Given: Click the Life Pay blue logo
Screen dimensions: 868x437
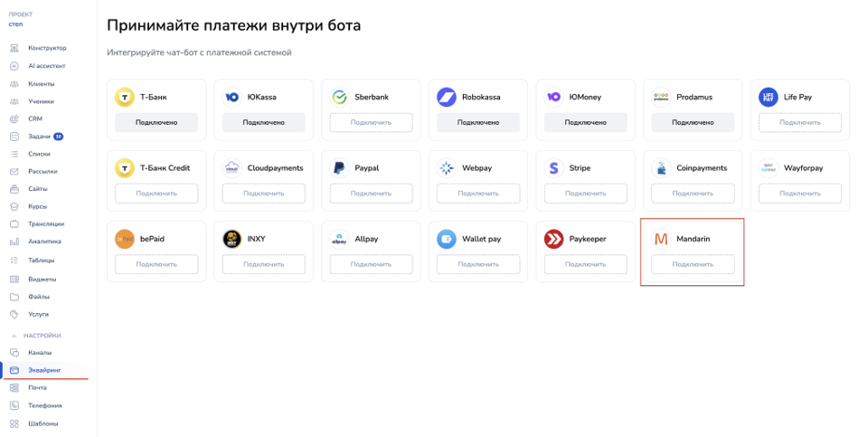Looking at the screenshot, I should [x=769, y=97].
